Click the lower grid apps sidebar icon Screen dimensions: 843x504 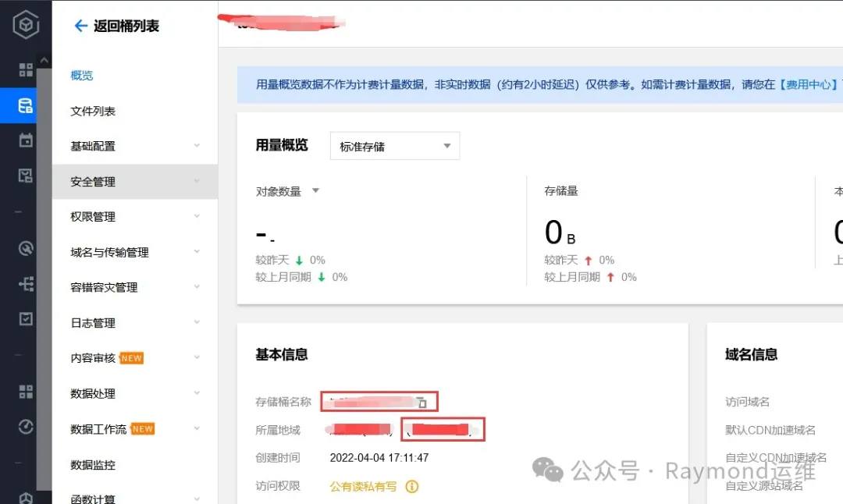click(x=26, y=392)
